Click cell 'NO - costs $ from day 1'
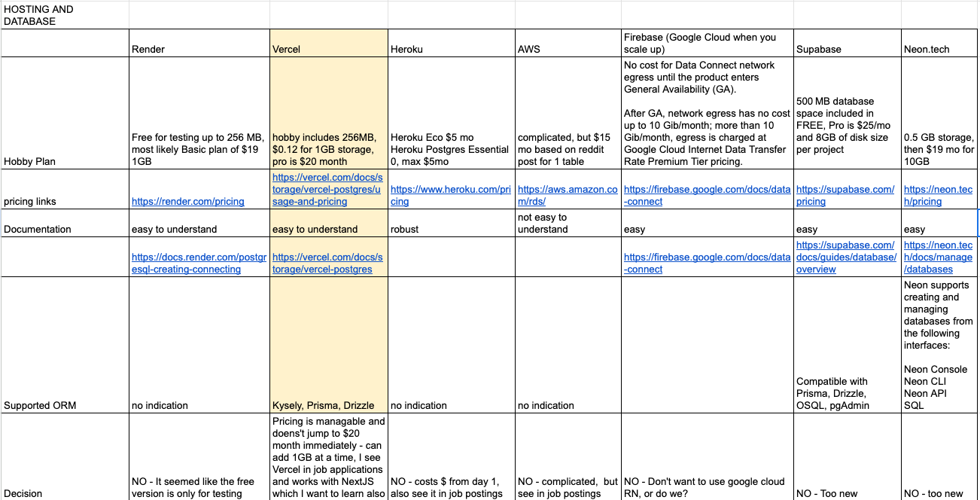This screenshot has height=500, width=980. click(x=452, y=456)
